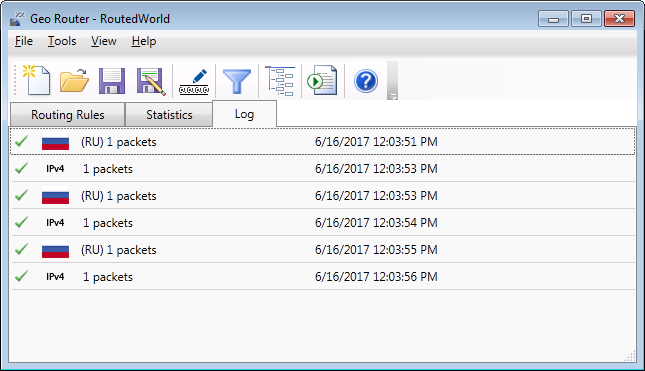
Task: Open the View menu
Action: coord(104,41)
